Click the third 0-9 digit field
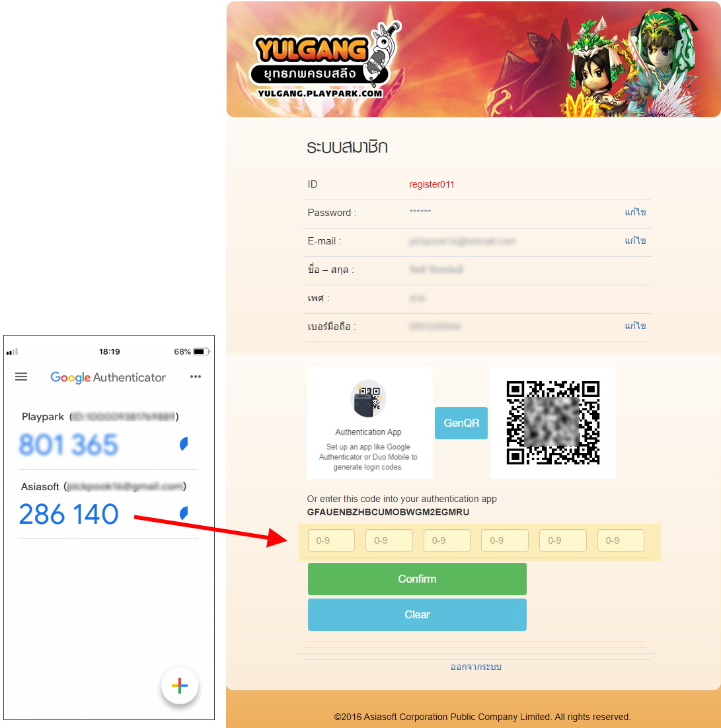This screenshot has height=728, width=721. pos(447,540)
